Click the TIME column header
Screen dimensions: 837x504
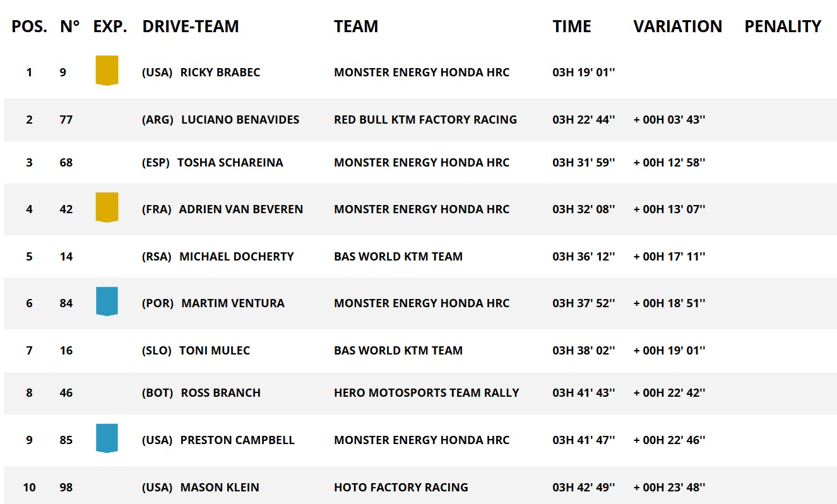(572, 26)
